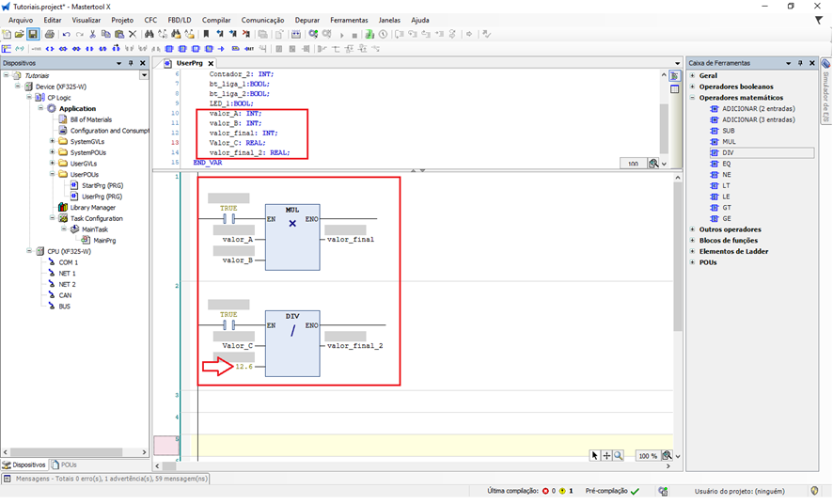This screenshot has width=833, height=504.
Task: Click the magnifier zoom tool below the editor
Action: (x=619, y=455)
